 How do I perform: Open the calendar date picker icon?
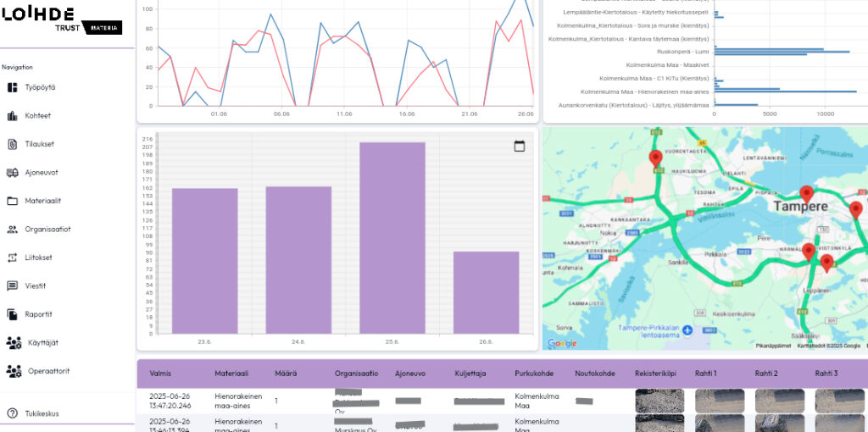point(520,146)
